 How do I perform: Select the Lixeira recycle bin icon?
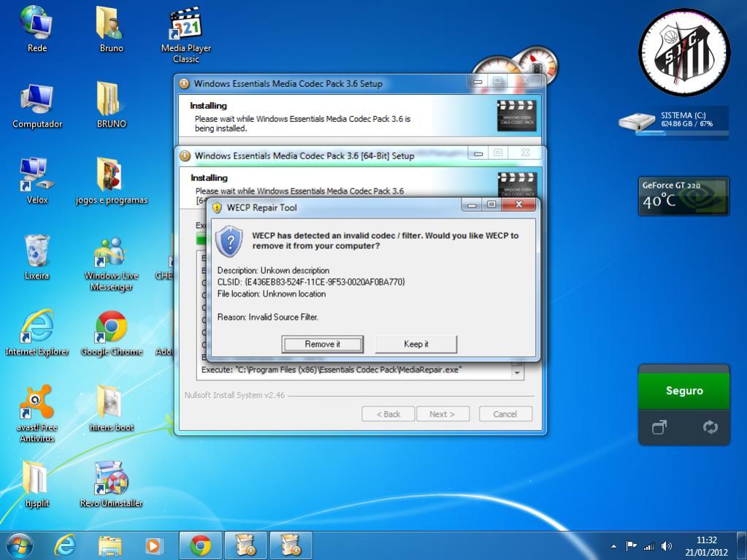37,257
